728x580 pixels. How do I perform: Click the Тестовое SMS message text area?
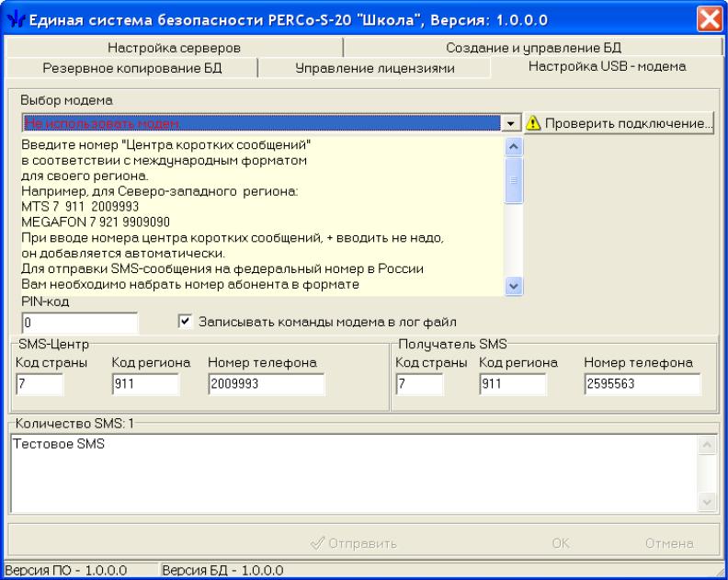click(354, 473)
